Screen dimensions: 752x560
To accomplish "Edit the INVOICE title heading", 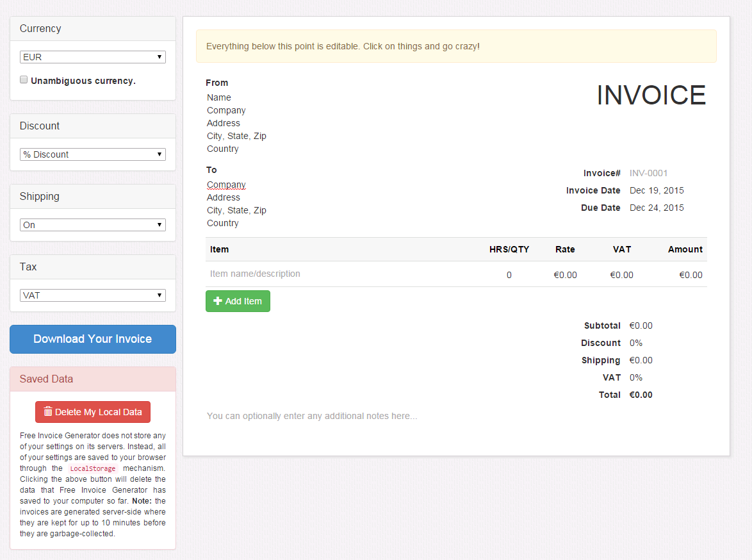I will point(650,94).
